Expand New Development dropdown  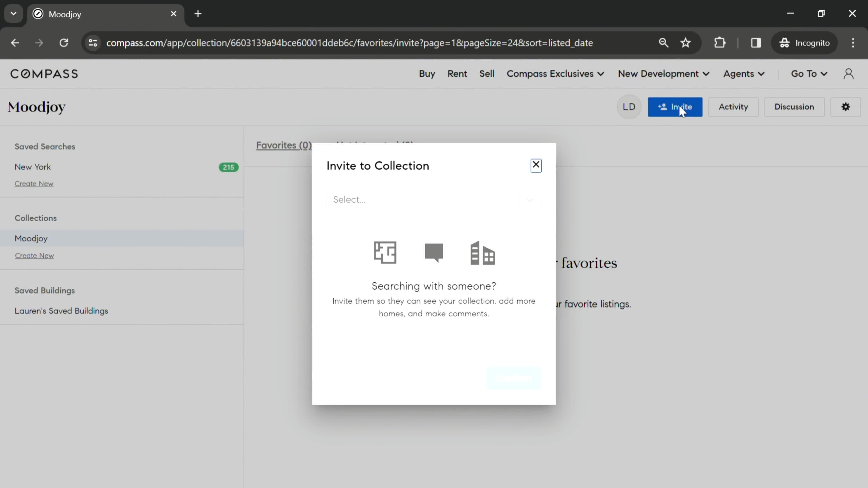(663, 74)
